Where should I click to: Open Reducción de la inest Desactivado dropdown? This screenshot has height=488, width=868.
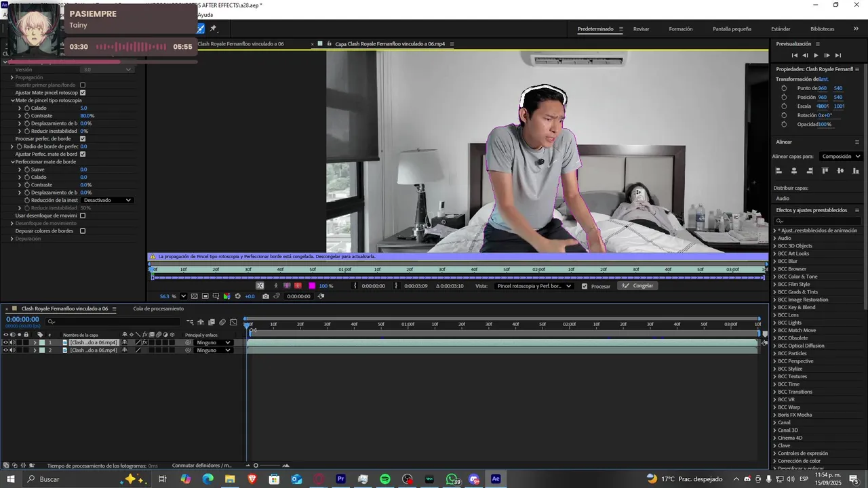pos(107,200)
